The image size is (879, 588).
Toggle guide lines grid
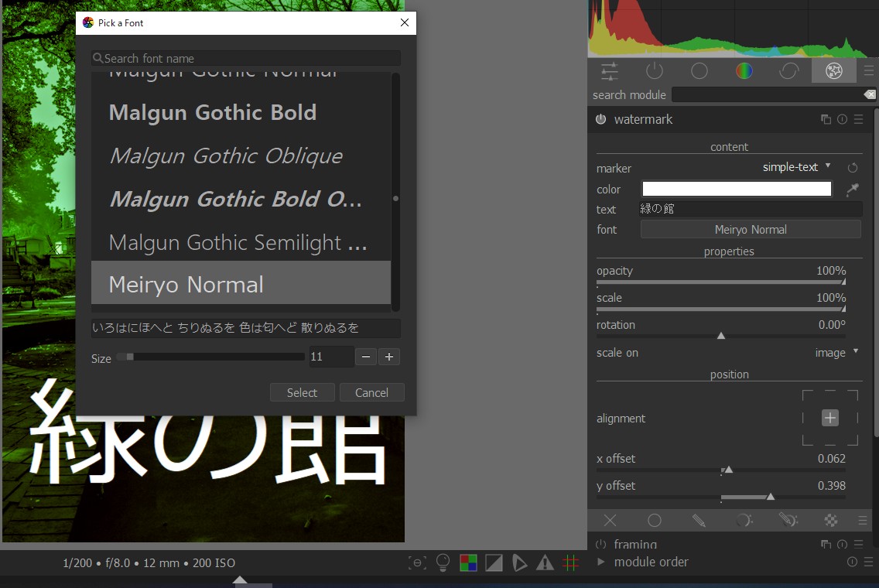[571, 562]
